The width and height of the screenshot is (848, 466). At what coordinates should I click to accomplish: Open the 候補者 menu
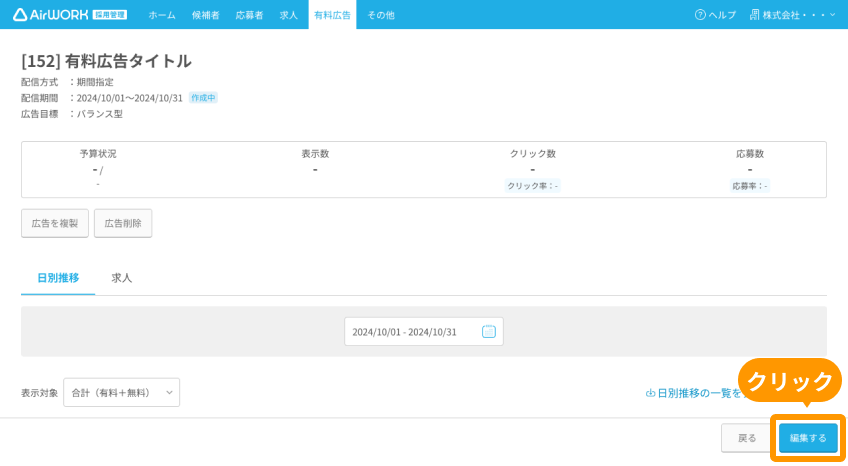pyautogui.click(x=206, y=15)
